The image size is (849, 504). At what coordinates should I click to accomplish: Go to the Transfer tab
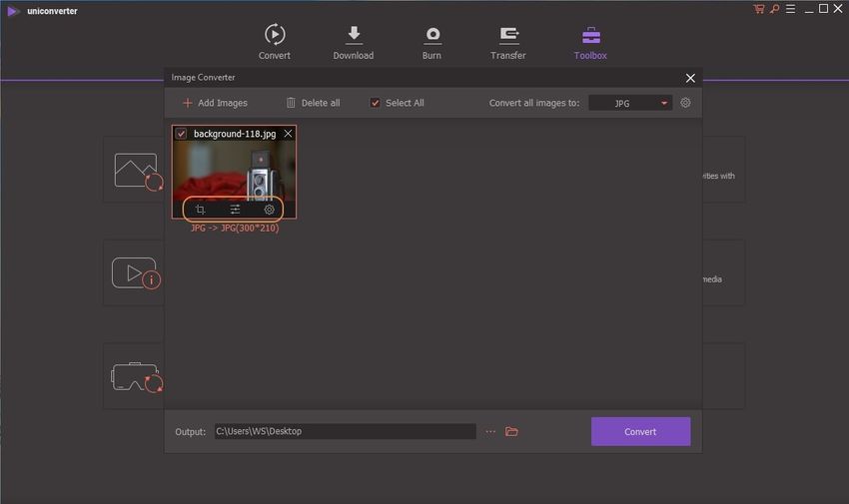(x=508, y=42)
